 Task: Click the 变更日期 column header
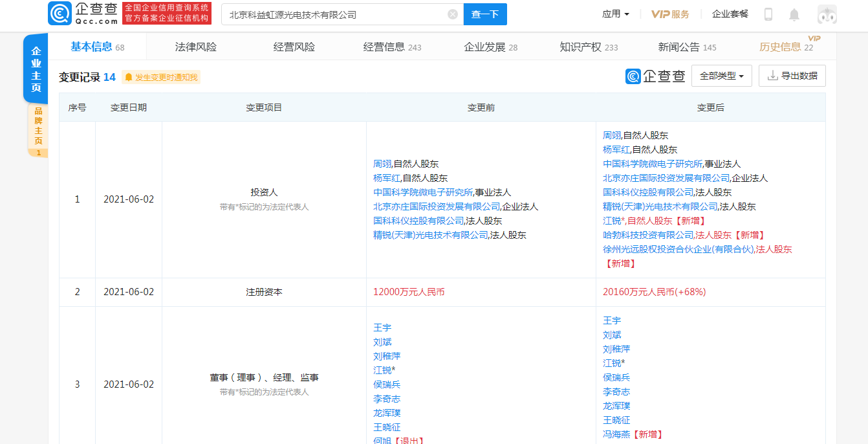pyautogui.click(x=129, y=107)
